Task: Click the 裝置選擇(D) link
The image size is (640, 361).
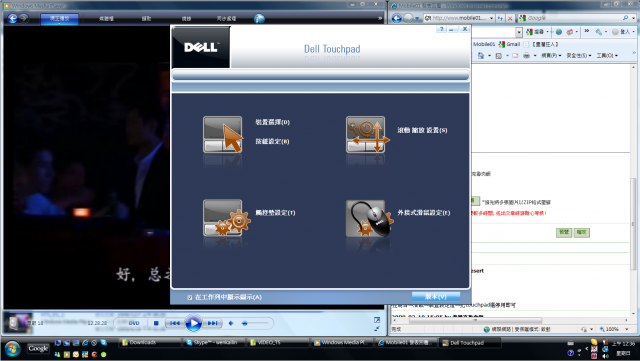Action: pos(273,122)
